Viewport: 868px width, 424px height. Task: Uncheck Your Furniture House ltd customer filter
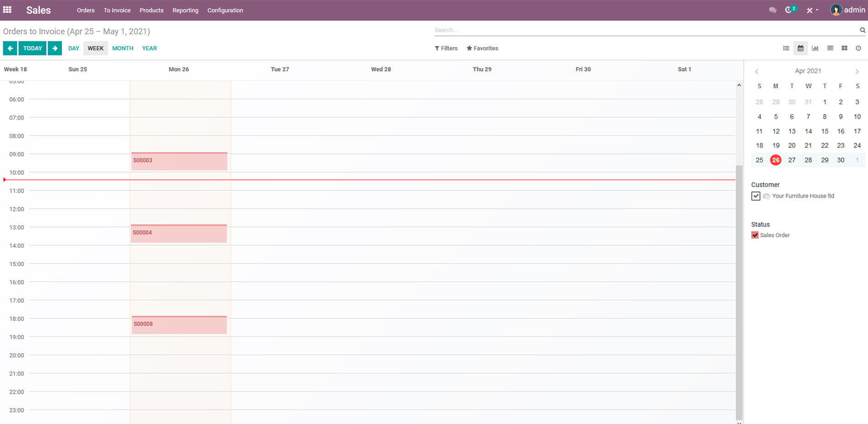756,196
